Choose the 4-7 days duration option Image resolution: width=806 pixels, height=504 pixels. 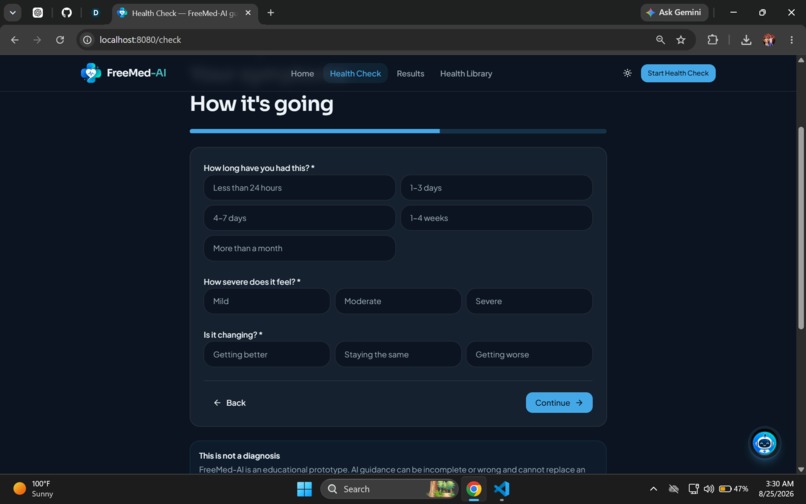tap(299, 218)
